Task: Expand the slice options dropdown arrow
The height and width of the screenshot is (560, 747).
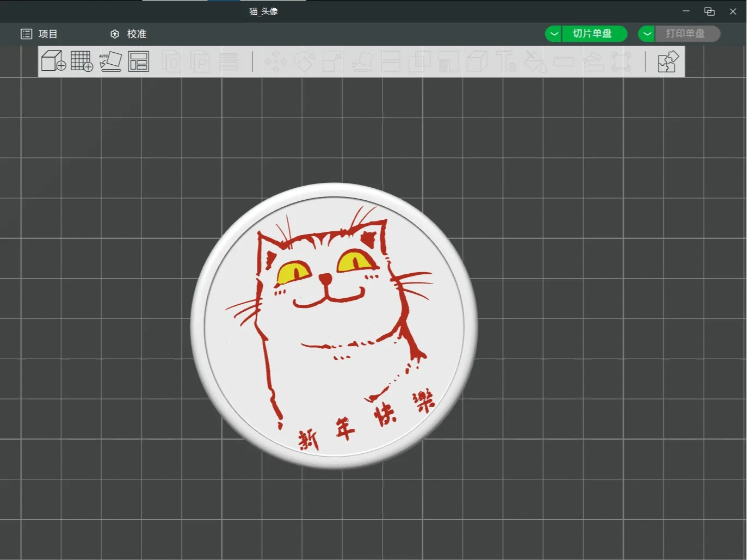Action: (553, 34)
